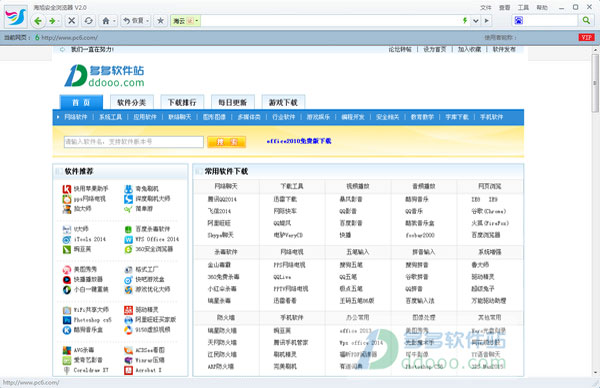
Task: Stop page loading with the X button
Action: (72, 20)
